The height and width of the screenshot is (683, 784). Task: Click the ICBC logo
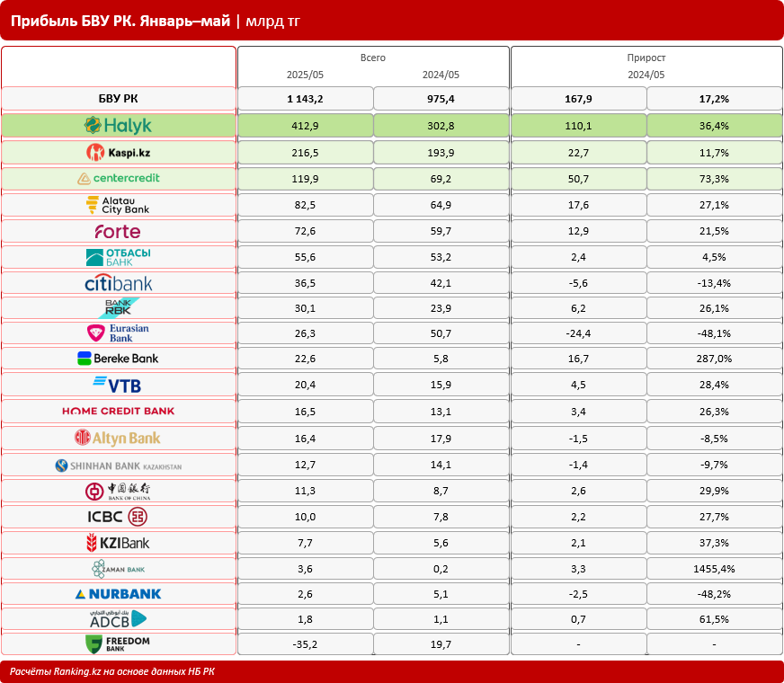(x=118, y=517)
